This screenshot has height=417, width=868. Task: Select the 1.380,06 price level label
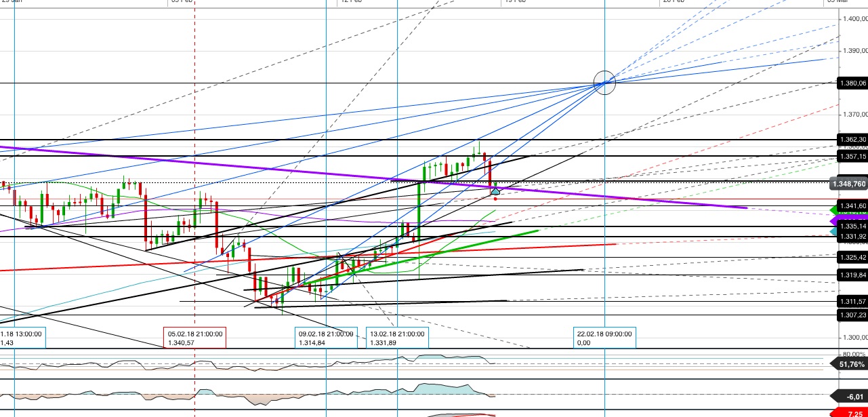point(852,83)
